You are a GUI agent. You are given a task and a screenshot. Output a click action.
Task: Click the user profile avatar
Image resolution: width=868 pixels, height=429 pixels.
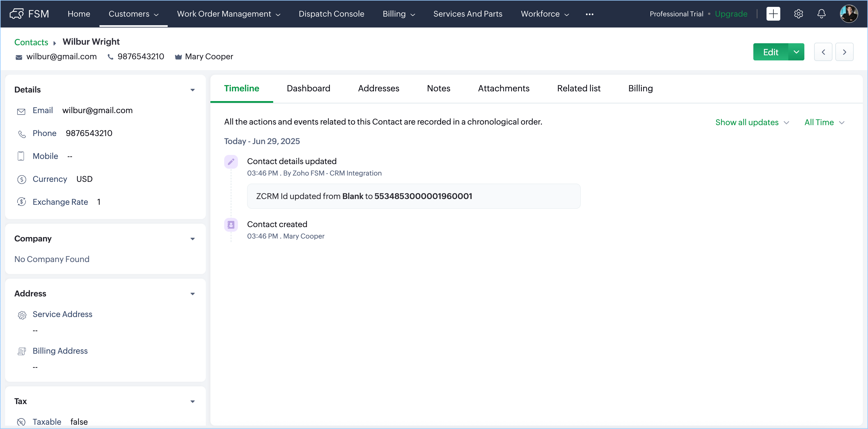pyautogui.click(x=848, y=14)
